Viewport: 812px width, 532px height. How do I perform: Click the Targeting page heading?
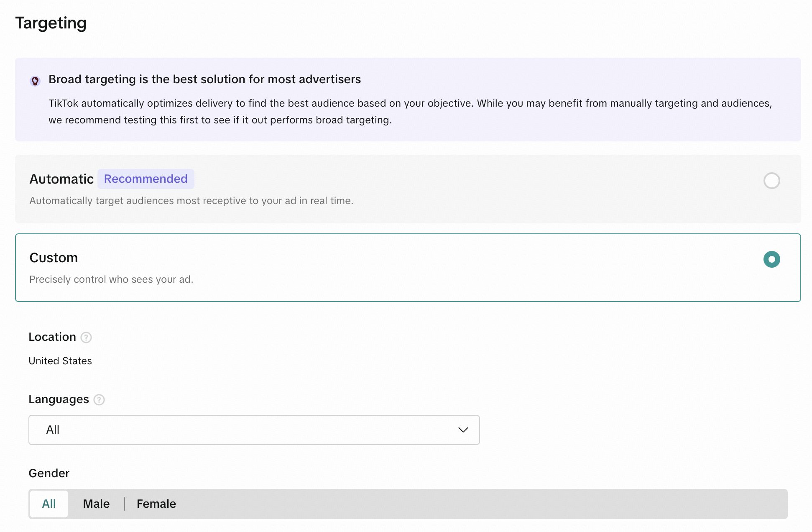click(51, 23)
